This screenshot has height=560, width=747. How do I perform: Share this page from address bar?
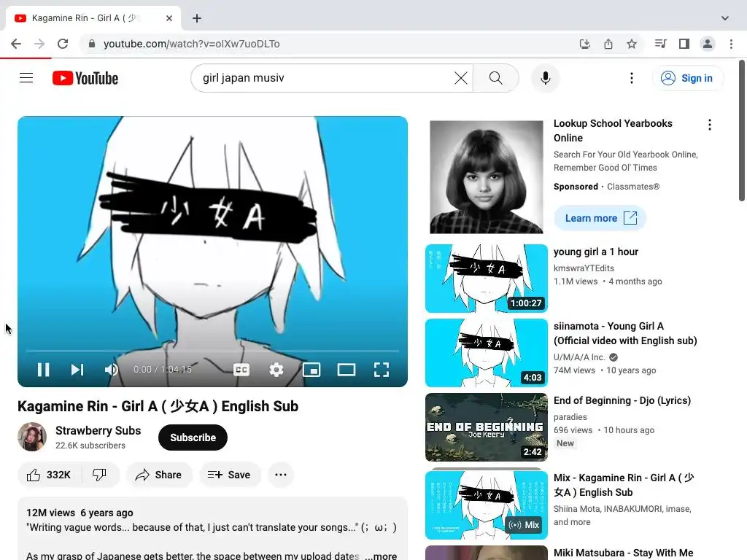click(x=608, y=44)
